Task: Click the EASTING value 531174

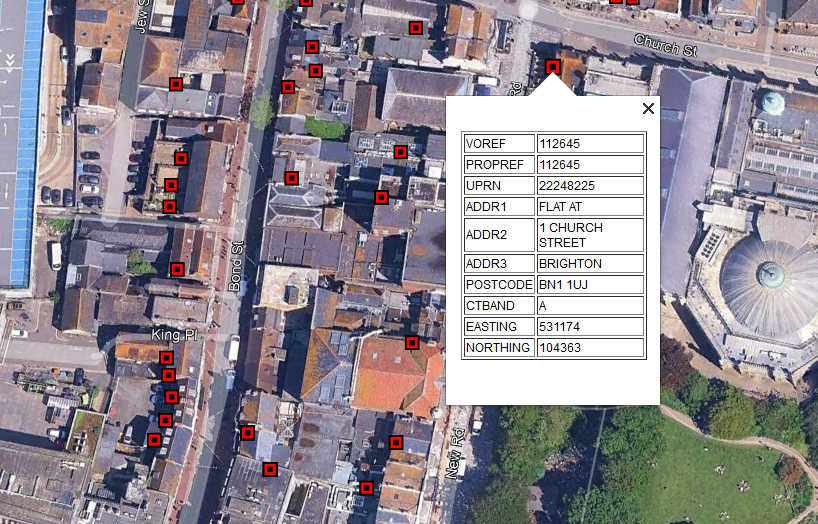Action: [x=589, y=327]
